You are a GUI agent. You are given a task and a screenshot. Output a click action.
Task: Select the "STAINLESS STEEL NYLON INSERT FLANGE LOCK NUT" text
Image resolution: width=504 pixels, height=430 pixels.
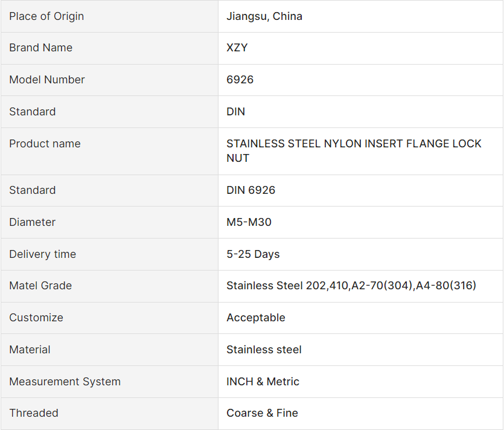[x=354, y=151]
